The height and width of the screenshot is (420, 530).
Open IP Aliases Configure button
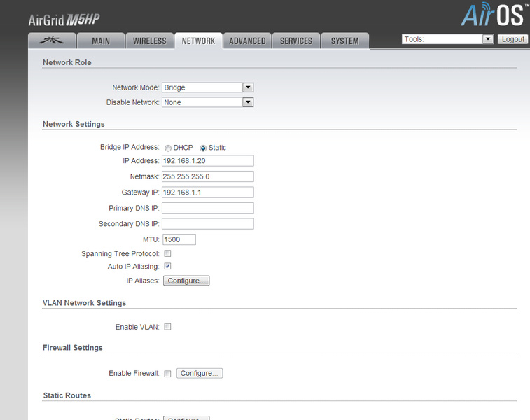click(x=186, y=281)
